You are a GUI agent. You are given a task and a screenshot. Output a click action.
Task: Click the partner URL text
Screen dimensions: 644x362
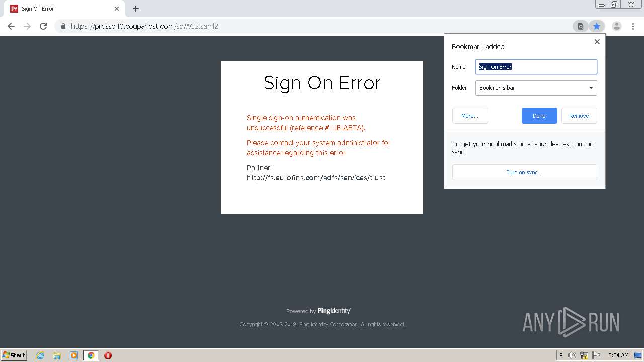[316, 178]
